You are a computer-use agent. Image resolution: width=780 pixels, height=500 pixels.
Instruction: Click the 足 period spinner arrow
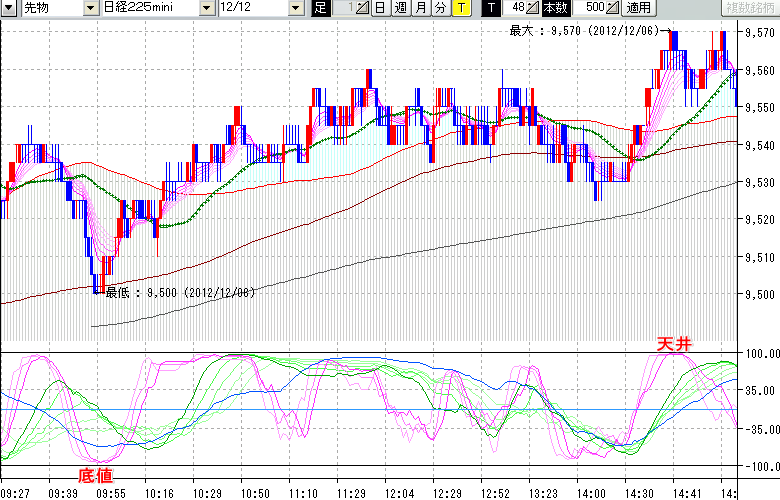362,8
